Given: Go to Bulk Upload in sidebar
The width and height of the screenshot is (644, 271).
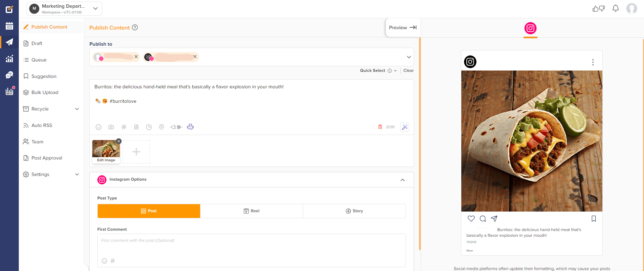Looking at the screenshot, I should pyautogui.click(x=45, y=92).
